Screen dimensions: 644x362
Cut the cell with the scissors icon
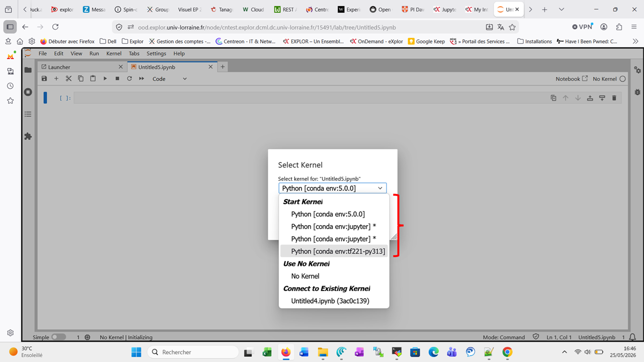click(69, 78)
